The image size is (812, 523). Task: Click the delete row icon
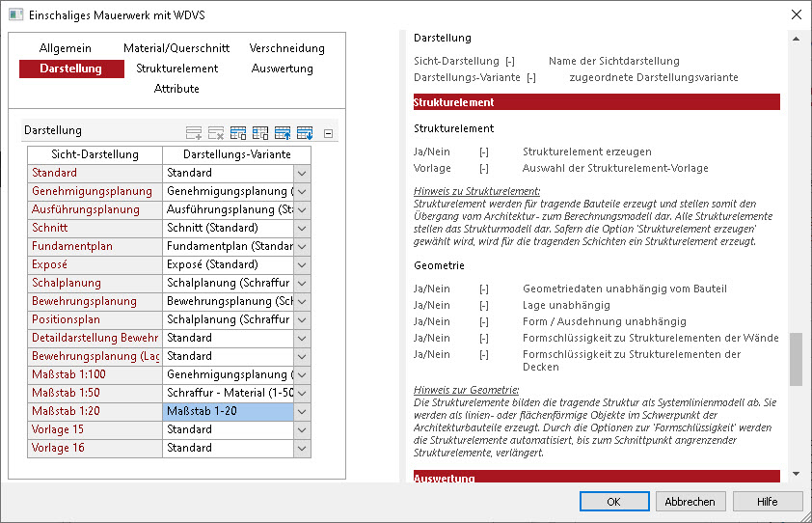216,133
